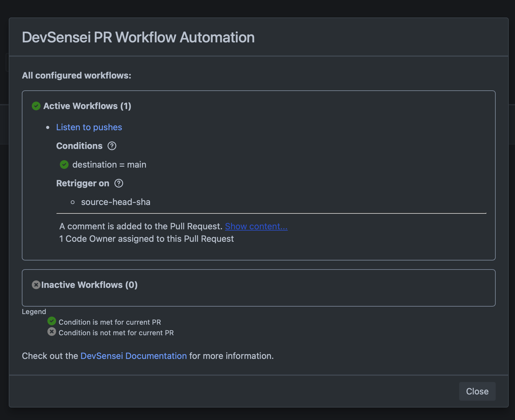Viewport: 515px width, 420px height.
Task: Select the legend's gray X mark icon
Action: (52, 332)
